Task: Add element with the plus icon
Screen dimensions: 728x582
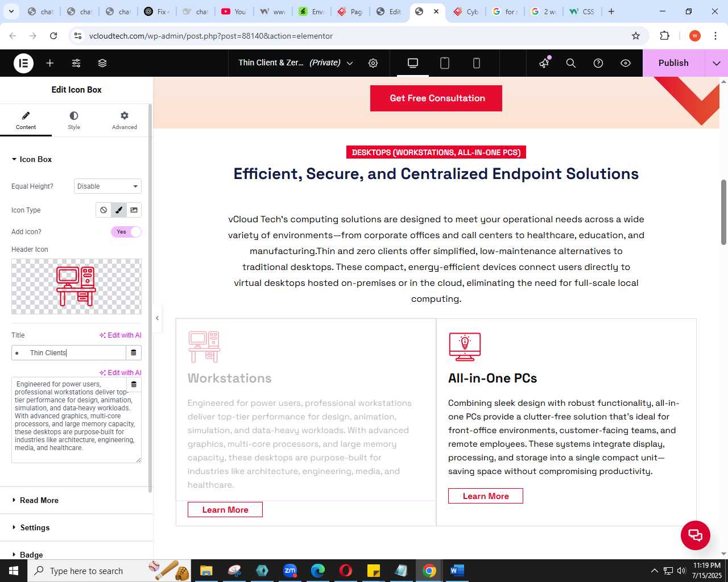Action: click(50, 63)
